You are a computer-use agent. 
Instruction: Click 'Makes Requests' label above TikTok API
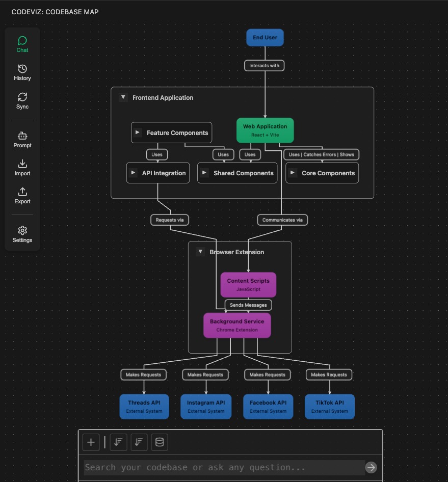coord(329,374)
